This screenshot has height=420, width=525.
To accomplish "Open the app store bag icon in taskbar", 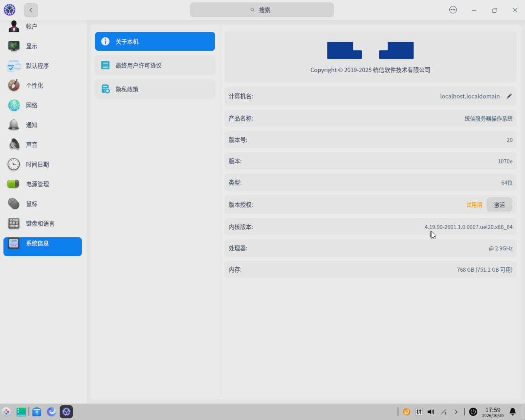I will tap(37, 412).
